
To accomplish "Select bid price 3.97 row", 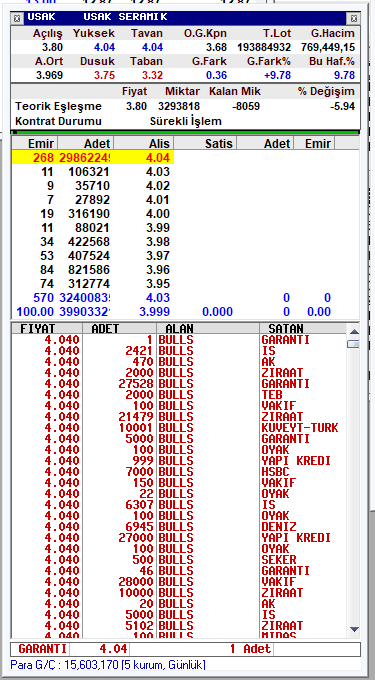I will tap(93, 255).
